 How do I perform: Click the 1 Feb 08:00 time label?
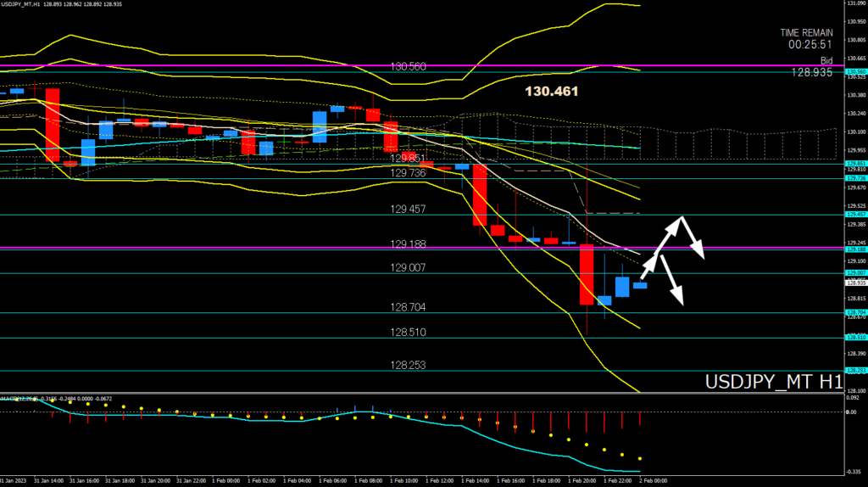tap(368, 481)
